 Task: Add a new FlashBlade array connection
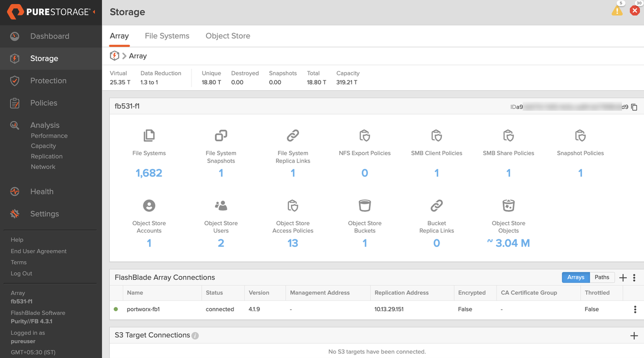tap(623, 277)
